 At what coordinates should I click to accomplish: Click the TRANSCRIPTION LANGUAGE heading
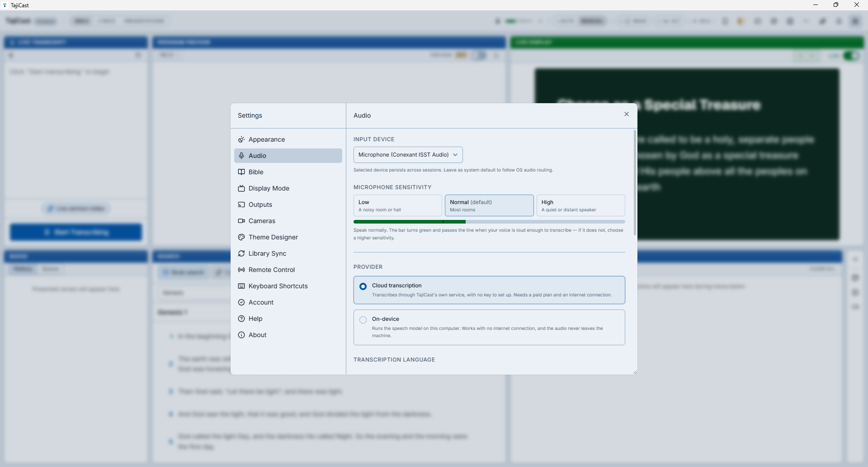pyautogui.click(x=394, y=360)
